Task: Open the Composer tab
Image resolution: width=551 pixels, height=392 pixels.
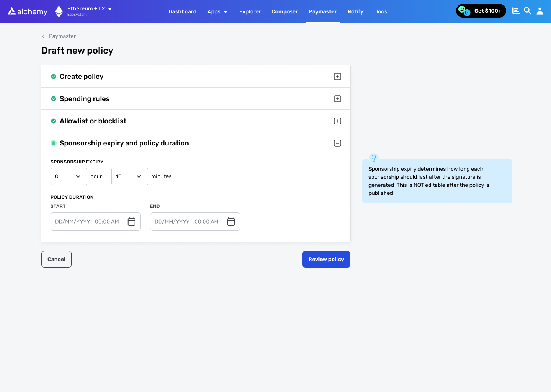Action: click(285, 11)
